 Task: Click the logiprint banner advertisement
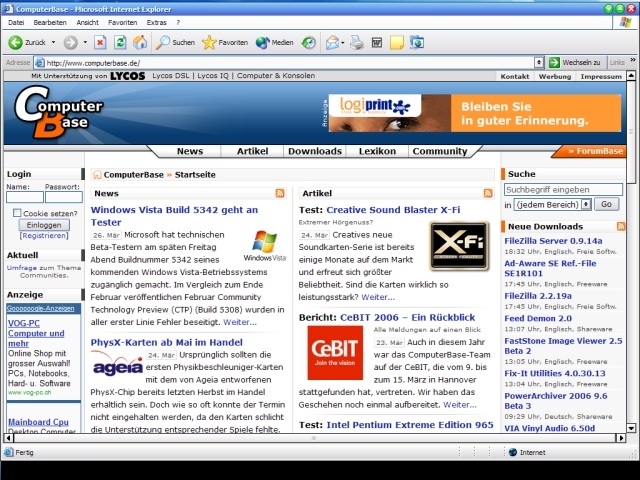[475, 113]
